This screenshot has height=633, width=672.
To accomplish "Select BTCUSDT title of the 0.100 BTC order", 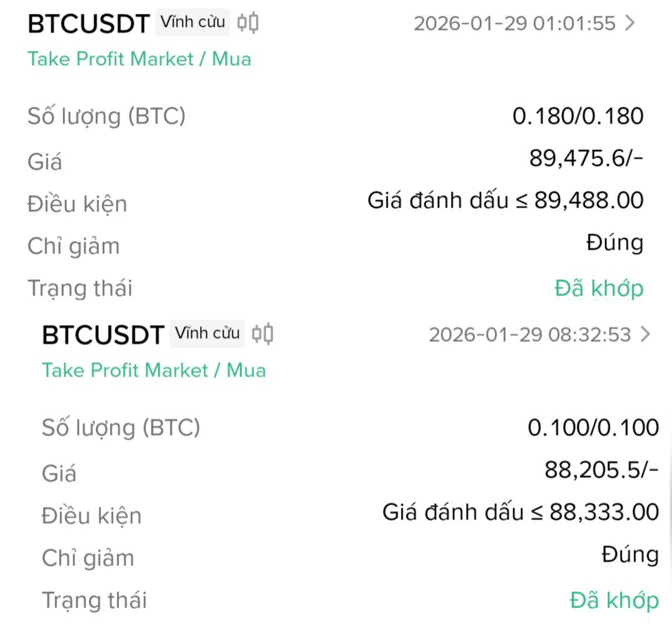I will [x=103, y=335].
